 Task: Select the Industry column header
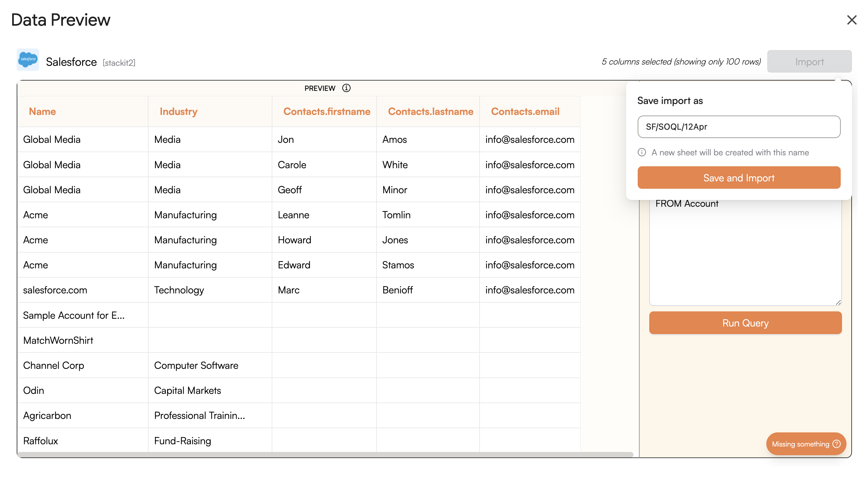click(178, 111)
